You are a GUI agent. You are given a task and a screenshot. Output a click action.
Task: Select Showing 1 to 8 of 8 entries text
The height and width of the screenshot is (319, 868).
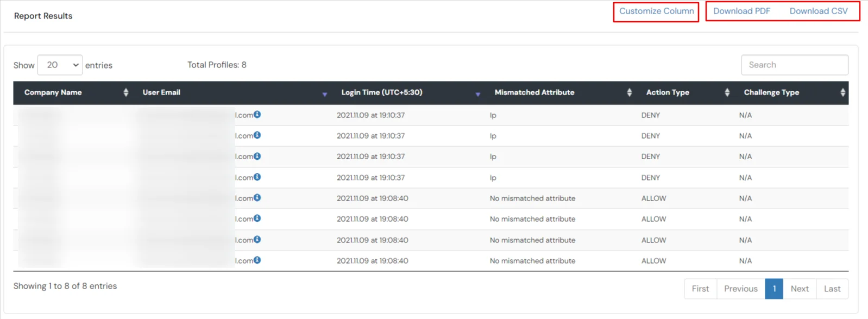tap(65, 286)
